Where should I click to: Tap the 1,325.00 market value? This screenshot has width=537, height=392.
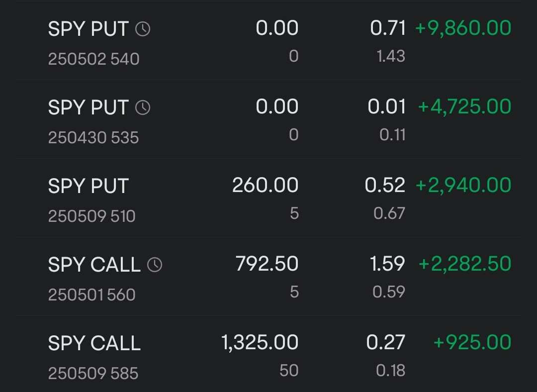[x=260, y=342]
